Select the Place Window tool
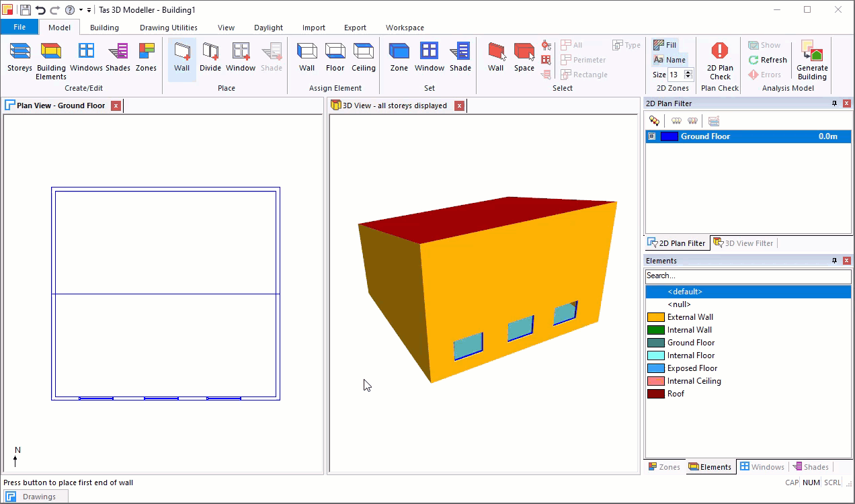Screen dimensions: 855x504 point(241,57)
